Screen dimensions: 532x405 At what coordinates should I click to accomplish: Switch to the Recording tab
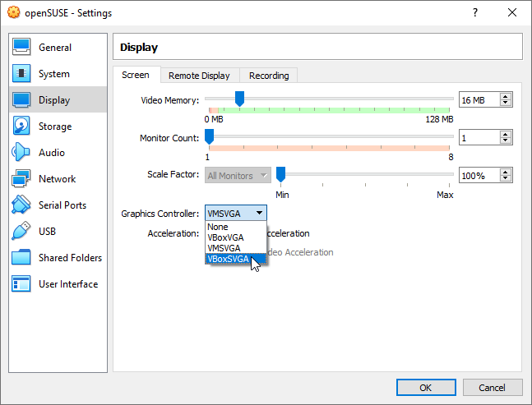[269, 76]
